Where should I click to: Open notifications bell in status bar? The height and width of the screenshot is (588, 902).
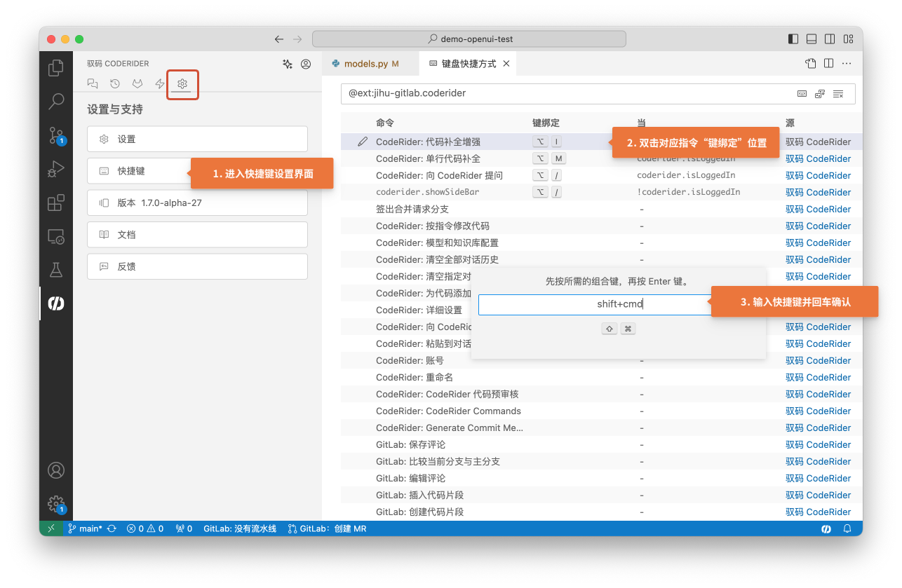pos(847,528)
